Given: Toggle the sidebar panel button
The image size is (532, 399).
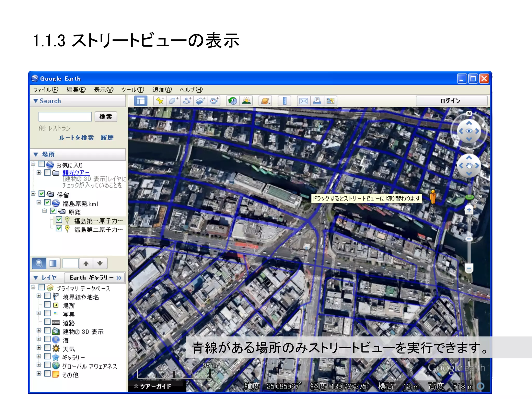Looking at the screenshot, I should tap(141, 101).
